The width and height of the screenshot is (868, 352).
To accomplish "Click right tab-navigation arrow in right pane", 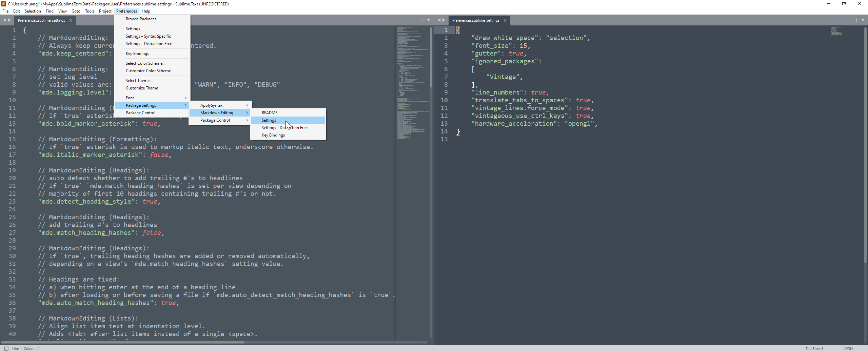I will 444,20.
